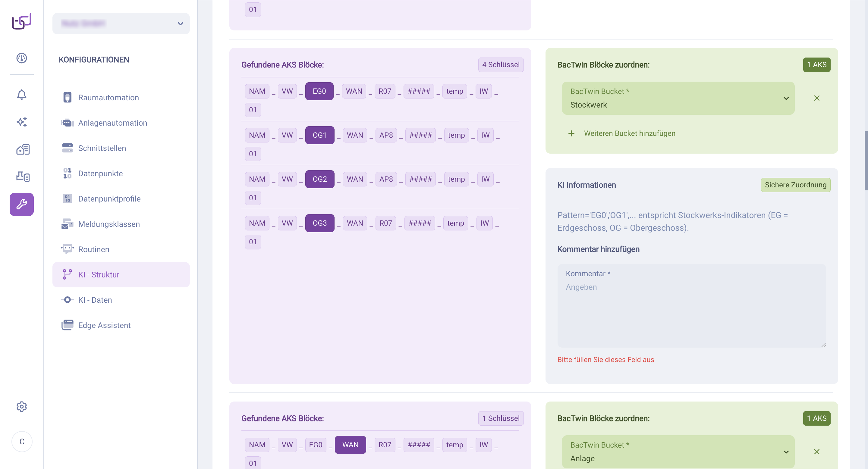Expand the Anlage BacTwin Bucket dropdown

(678, 452)
